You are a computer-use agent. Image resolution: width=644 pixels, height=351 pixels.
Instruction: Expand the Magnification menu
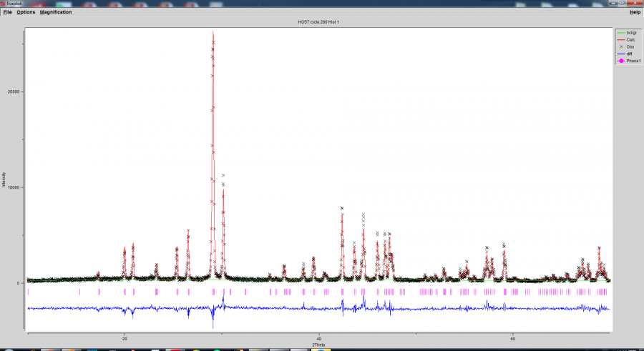click(56, 12)
